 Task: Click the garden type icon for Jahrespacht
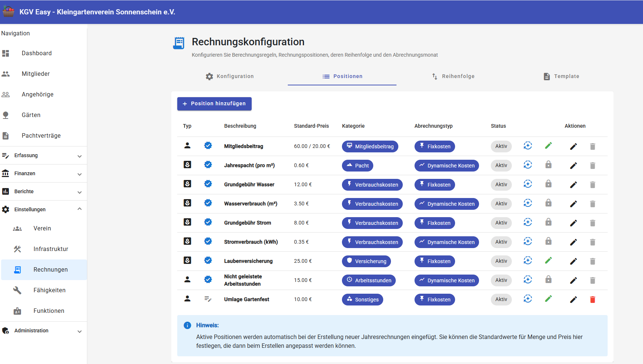click(x=187, y=165)
